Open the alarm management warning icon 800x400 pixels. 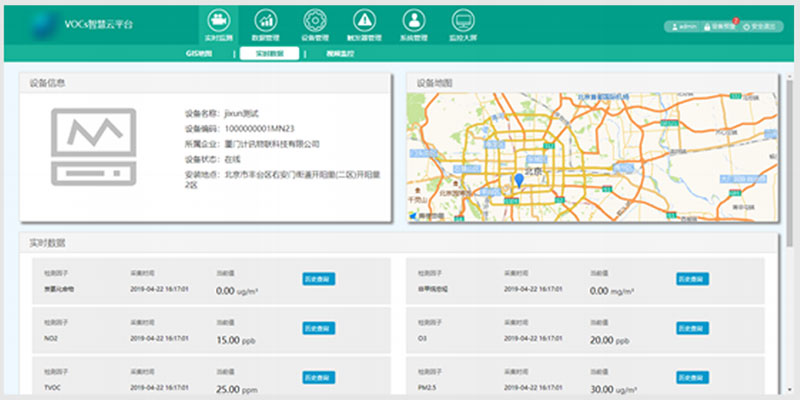click(x=364, y=22)
